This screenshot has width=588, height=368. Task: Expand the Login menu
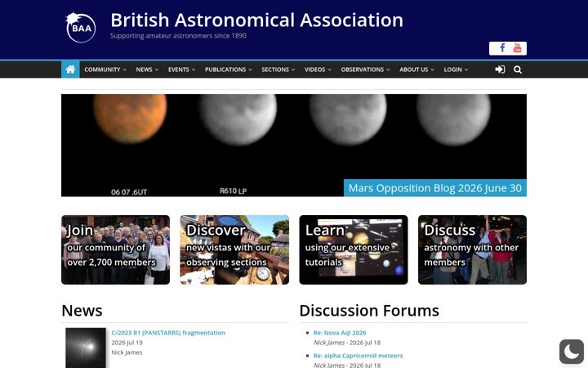456,70
